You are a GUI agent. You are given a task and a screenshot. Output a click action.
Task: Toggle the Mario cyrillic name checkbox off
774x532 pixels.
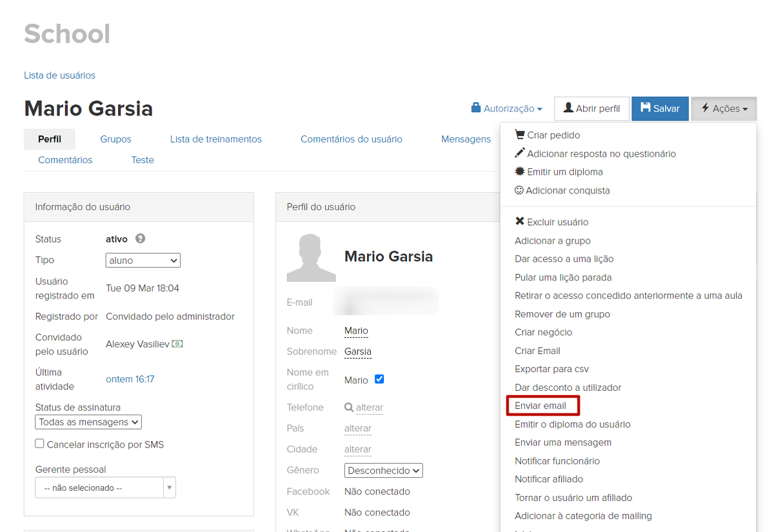379,379
